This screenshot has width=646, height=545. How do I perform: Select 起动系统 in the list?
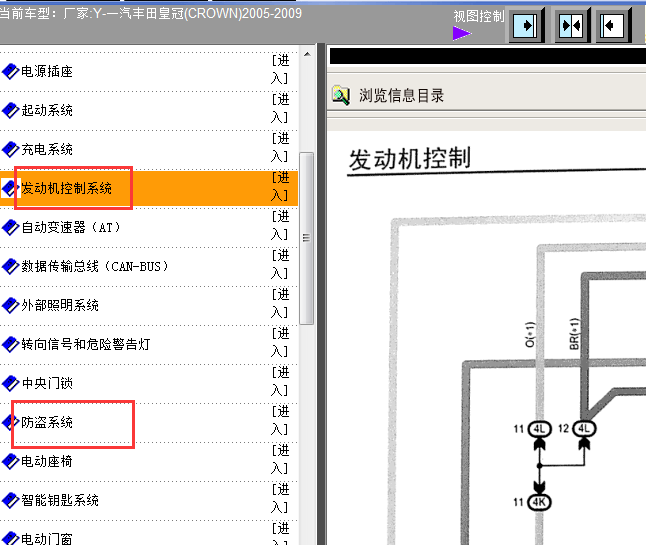click(47, 110)
